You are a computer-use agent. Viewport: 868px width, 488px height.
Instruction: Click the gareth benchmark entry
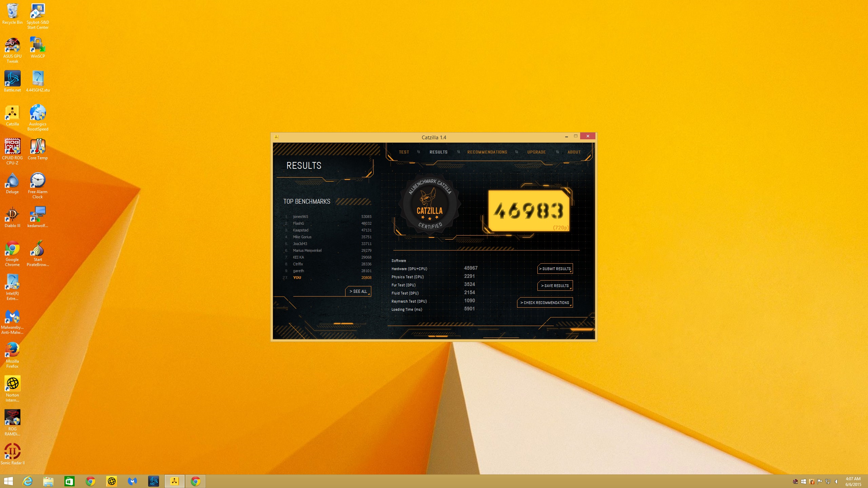(328, 271)
